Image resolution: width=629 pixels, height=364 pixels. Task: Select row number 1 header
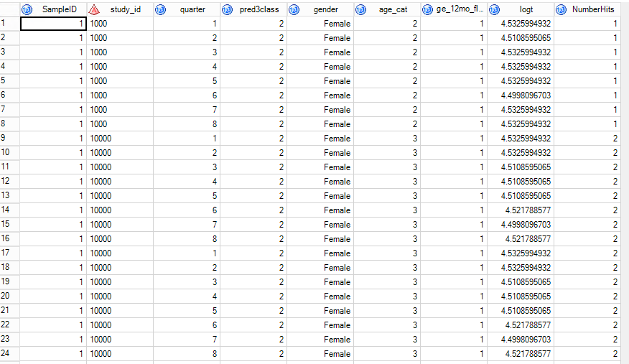[x=9, y=24]
